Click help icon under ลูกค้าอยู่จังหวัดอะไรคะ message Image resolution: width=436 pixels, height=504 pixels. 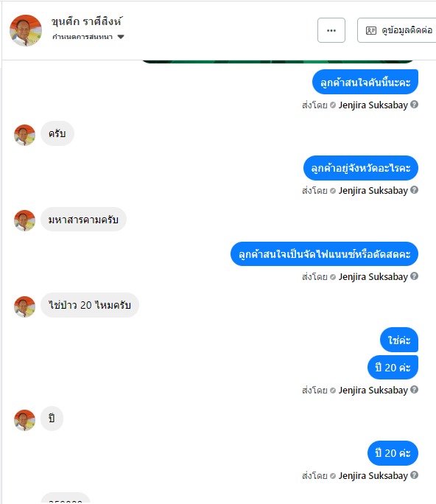[415, 190]
